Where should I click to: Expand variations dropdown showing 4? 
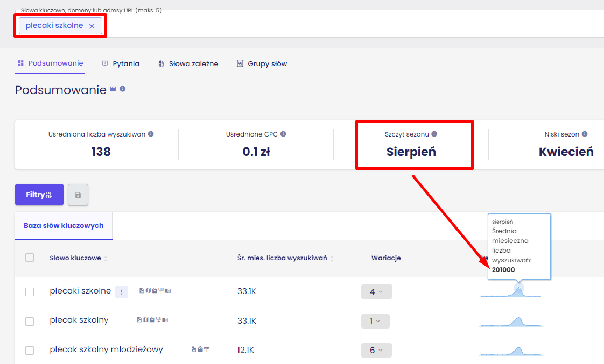click(377, 291)
